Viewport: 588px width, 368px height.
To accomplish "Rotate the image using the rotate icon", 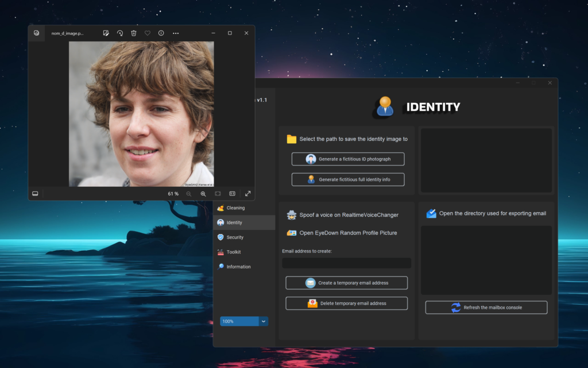I will pyautogui.click(x=119, y=33).
